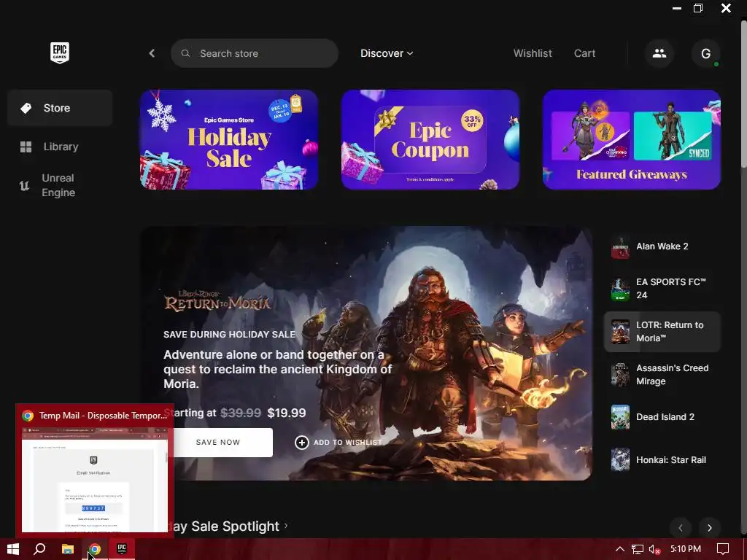Open the Cart
The image size is (747, 560).
click(x=584, y=53)
